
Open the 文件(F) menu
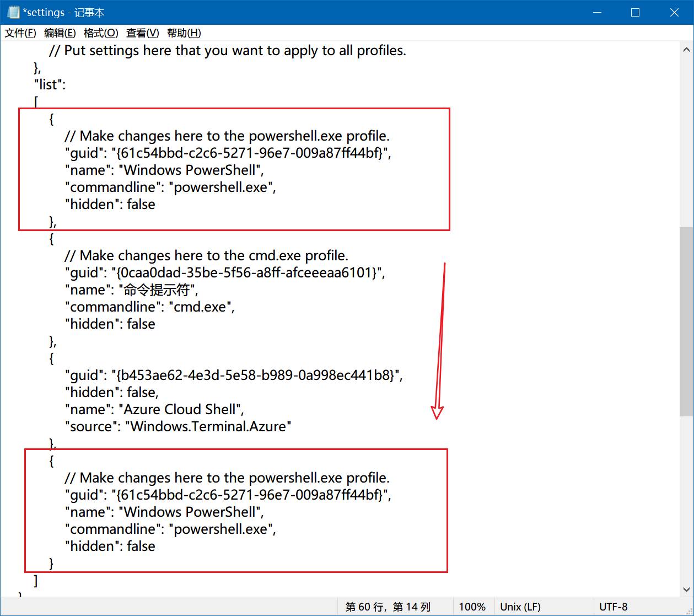point(20,33)
